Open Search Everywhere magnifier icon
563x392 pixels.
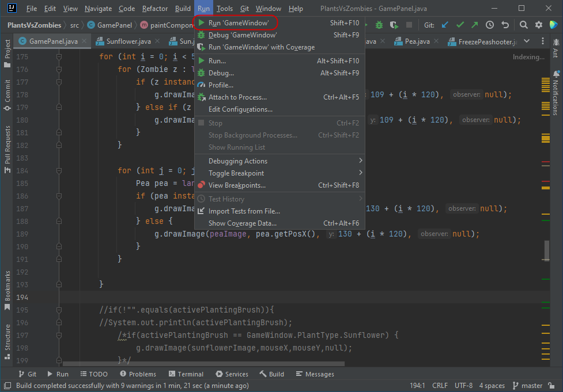point(523,25)
